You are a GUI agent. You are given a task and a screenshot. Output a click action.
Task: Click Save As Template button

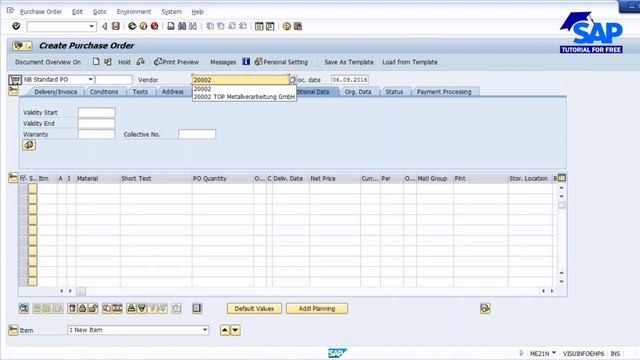(x=349, y=62)
